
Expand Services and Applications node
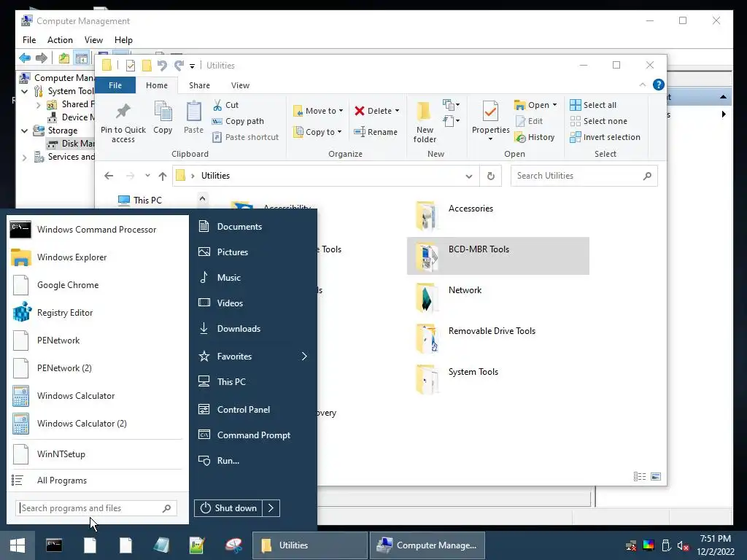25,157
